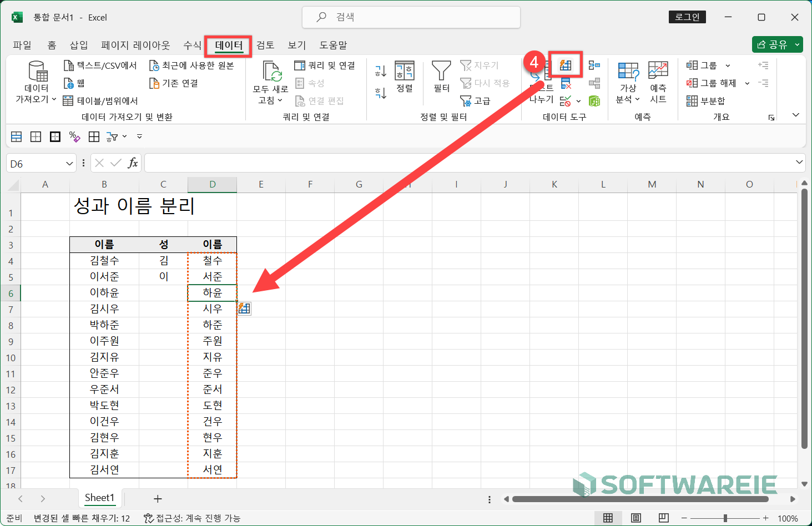The height and width of the screenshot is (526, 812).
Task: Click the 예측 시트 (Forecast Sheet) button
Action: click(658, 82)
